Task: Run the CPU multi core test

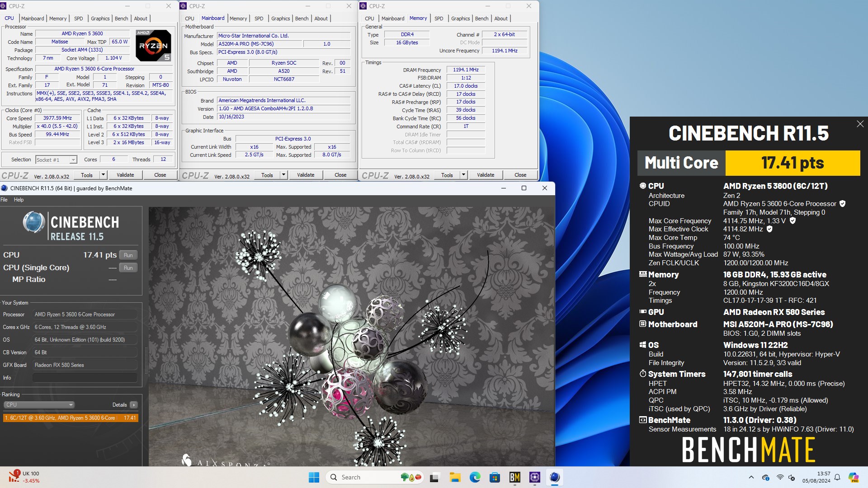Action: coord(128,255)
